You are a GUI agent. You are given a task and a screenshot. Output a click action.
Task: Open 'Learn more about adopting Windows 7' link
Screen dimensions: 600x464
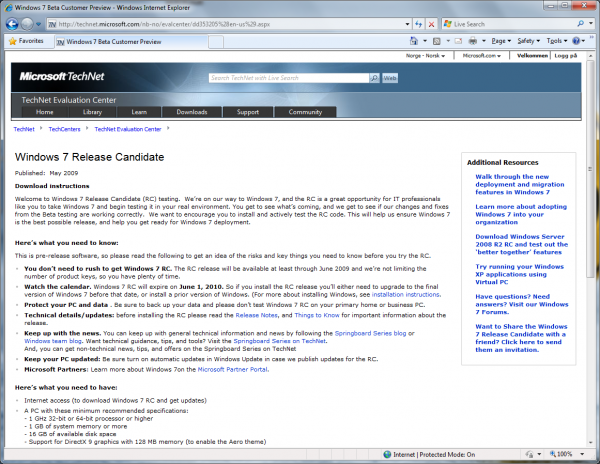point(521,214)
